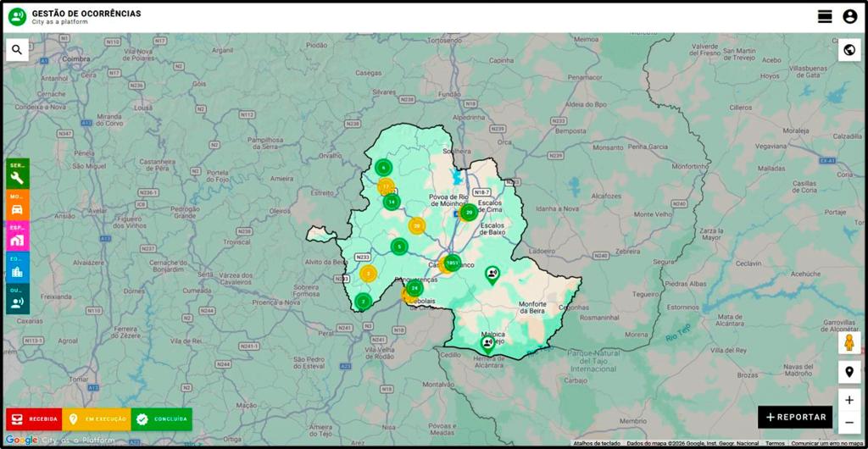Open yellow cluster marker 28

click(x=417, y=225)
